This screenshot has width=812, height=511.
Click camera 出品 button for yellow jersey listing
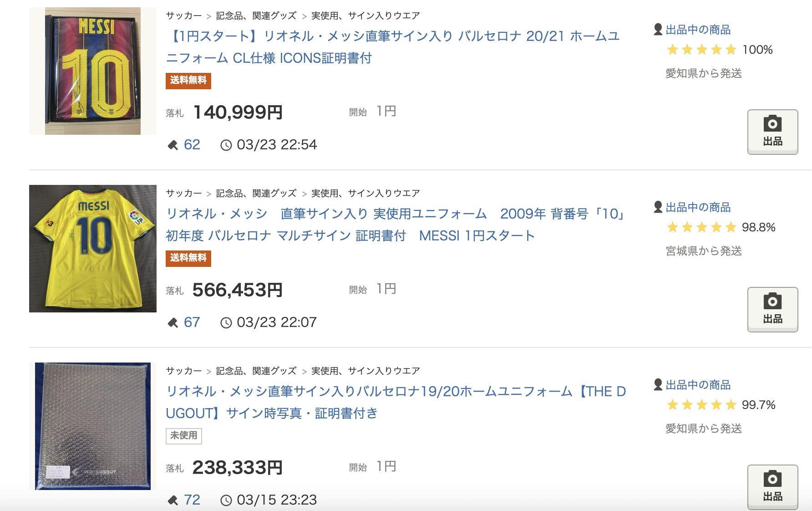[x=772, y=309]
